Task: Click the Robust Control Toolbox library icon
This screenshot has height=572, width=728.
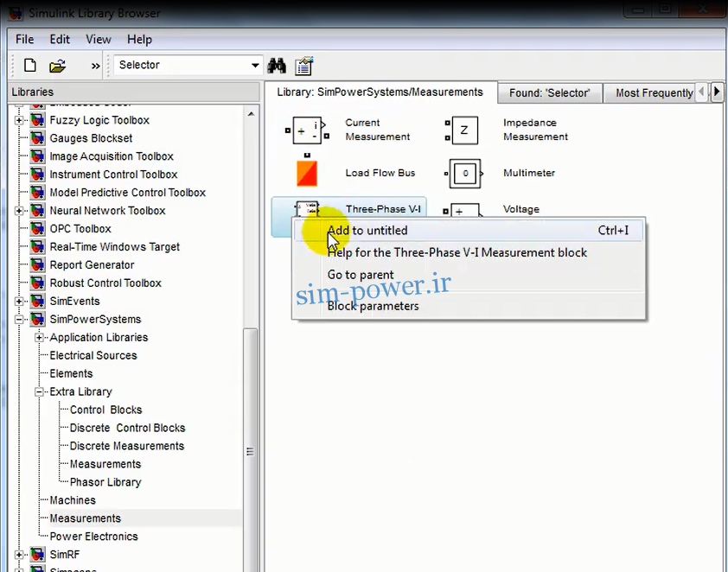Action: [37, 283]
